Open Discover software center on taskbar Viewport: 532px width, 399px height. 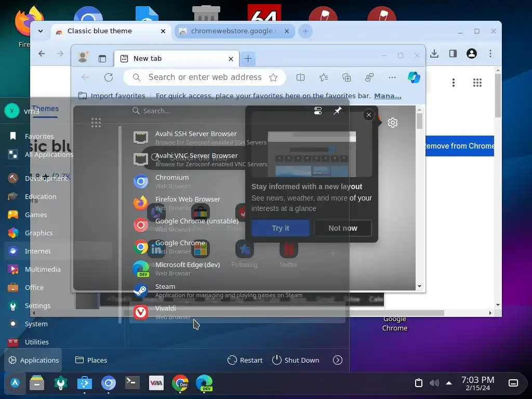click(85, 383)
